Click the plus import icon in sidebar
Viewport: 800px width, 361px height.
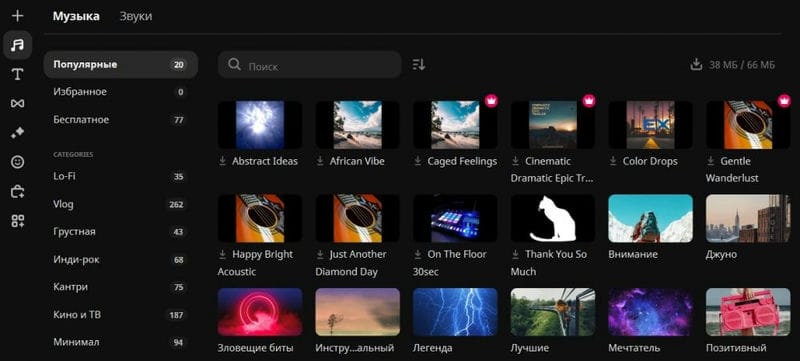(17, 16)
